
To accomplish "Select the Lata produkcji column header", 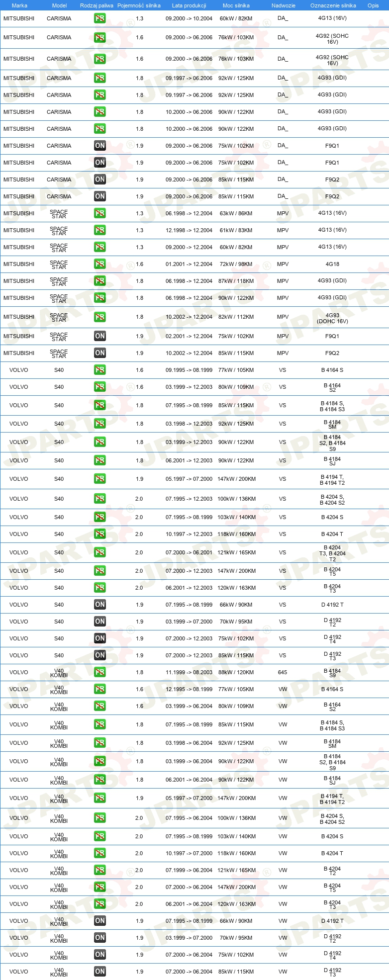I will pyautogui.click(x=189, y=5).
